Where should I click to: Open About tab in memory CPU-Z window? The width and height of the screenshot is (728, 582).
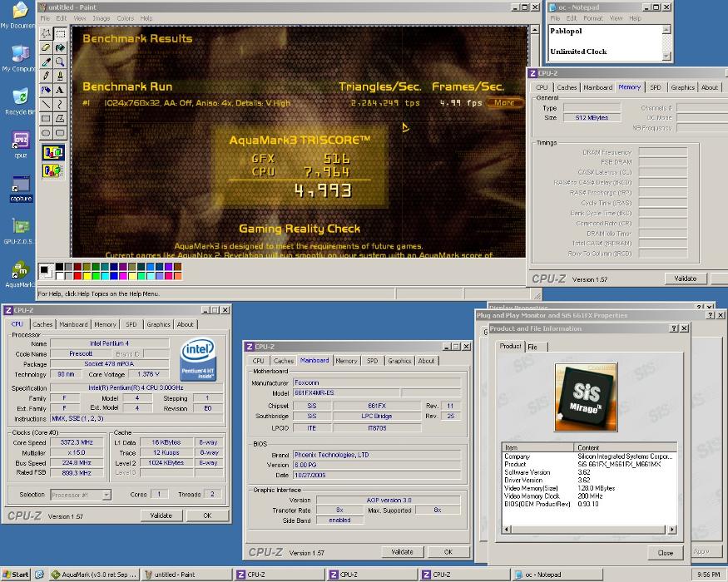click(x=710, y=87)
